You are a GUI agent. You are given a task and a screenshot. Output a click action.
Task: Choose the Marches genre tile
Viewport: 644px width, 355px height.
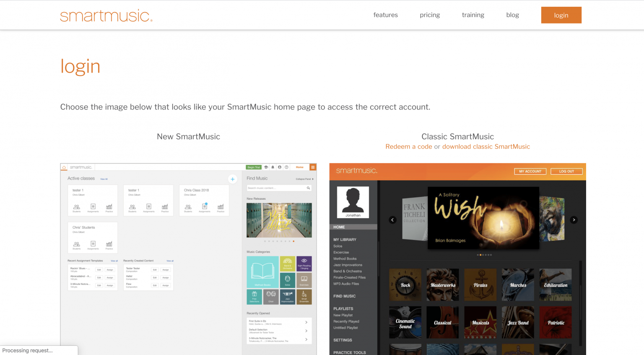click(x=518, y=285)
